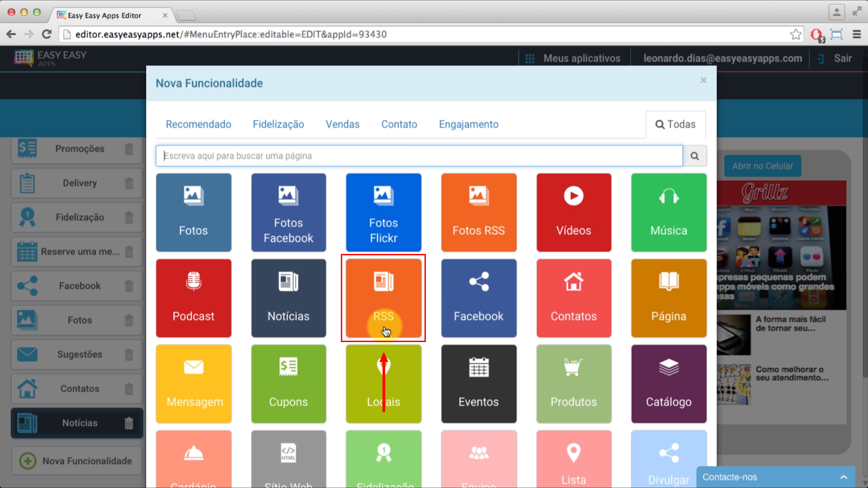Select the Fotos Flickr icon

click(x=383, y=212)
